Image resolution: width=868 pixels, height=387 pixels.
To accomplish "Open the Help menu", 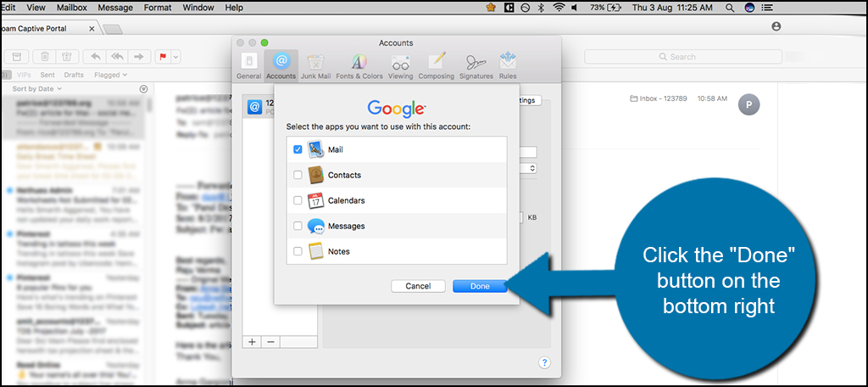I will (234, 8).
